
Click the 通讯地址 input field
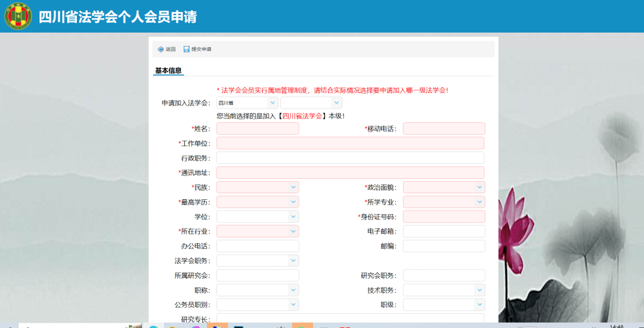(350, 172)
